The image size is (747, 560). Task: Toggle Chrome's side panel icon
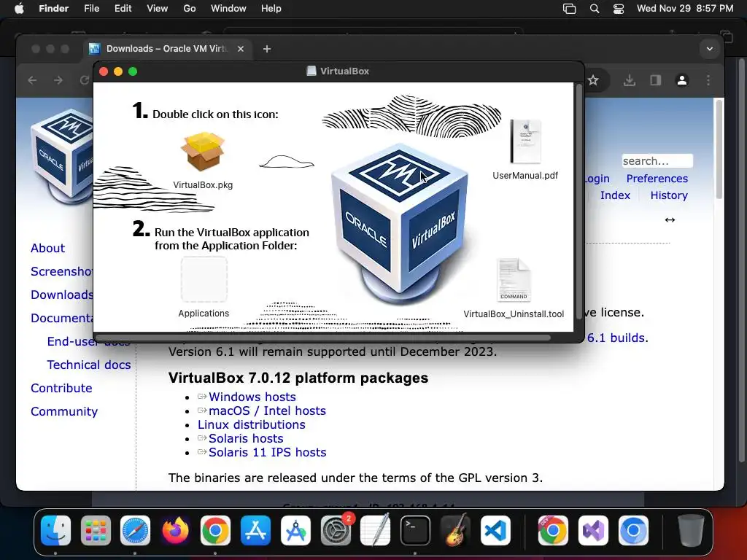coord(656,80)
